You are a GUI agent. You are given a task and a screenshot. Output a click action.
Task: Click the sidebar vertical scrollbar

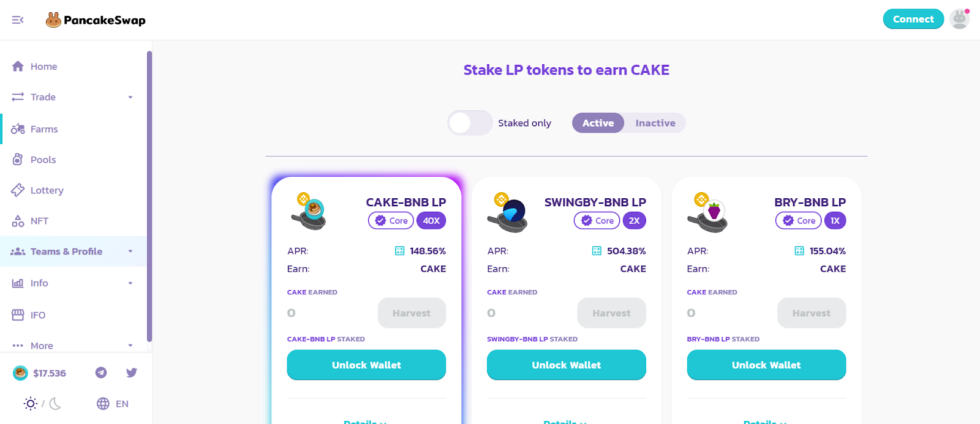149,196
